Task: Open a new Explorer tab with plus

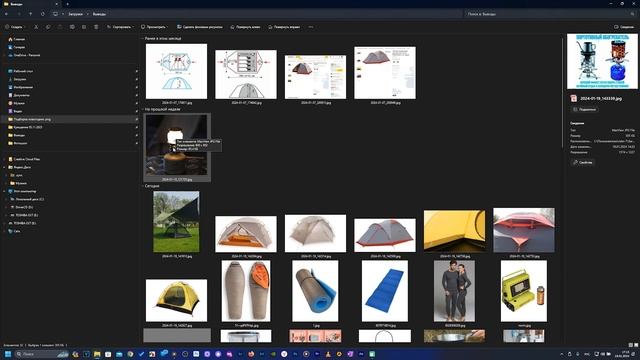Action: pyautogui.click(x=67, y=4)
